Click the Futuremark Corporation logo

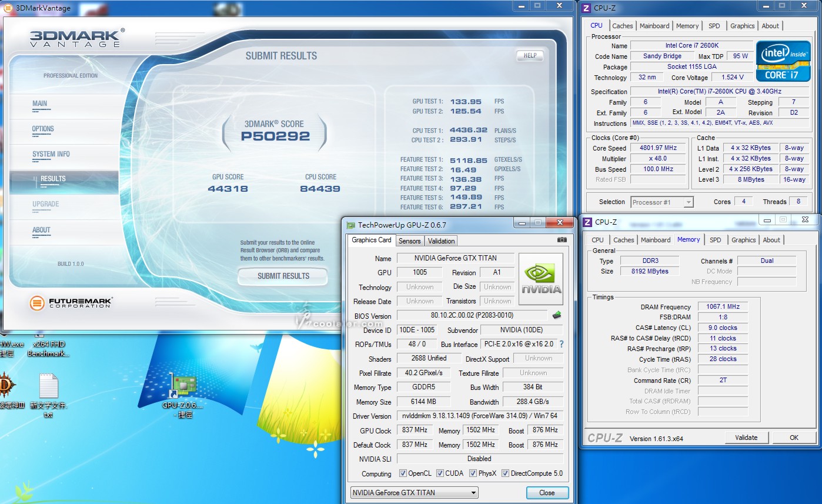tap(71, 303)
